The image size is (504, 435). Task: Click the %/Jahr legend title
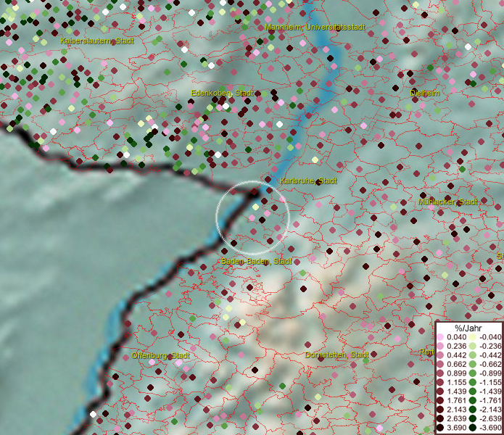click(x=468, y=328)
